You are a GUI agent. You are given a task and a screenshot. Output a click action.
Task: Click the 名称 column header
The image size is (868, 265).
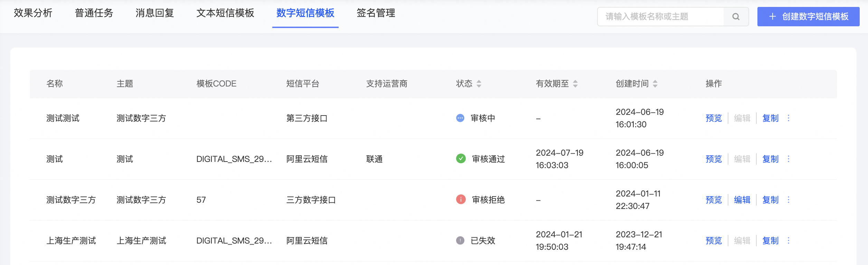pos(55,84)
